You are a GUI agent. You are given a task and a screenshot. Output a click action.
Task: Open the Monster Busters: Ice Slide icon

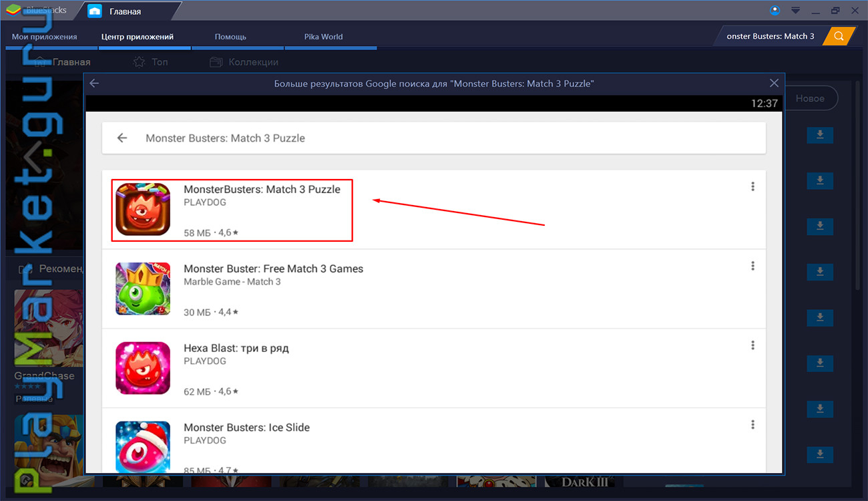143,447
